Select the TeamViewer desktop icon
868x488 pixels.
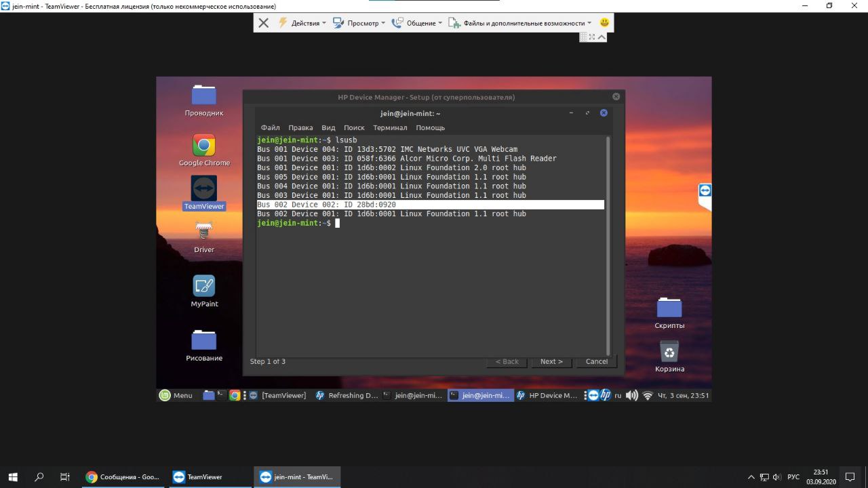[x=204, y=193]
